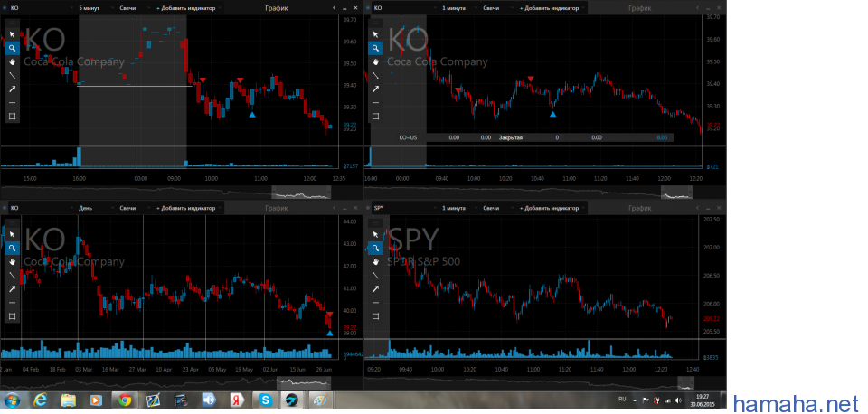Click left chevron in KO daily panel header
The height and width of the screenshot is (414, 868).
click(334, 208)
